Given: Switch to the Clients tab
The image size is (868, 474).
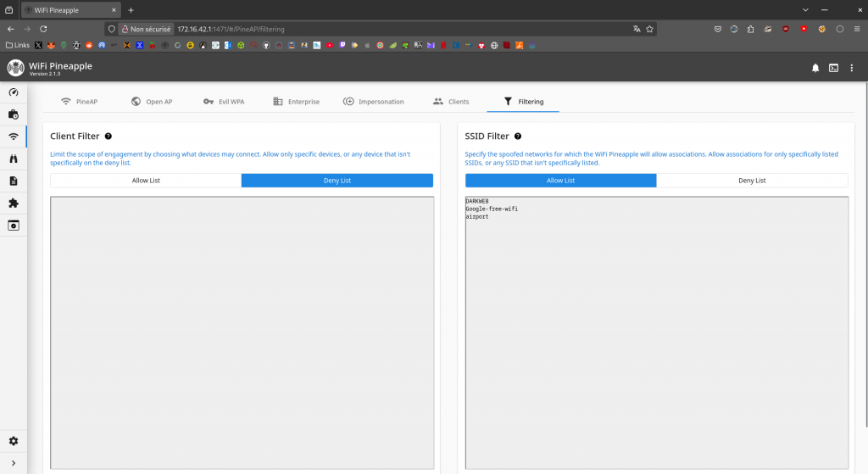Looking at the screenshot, I should coord(451,102).
